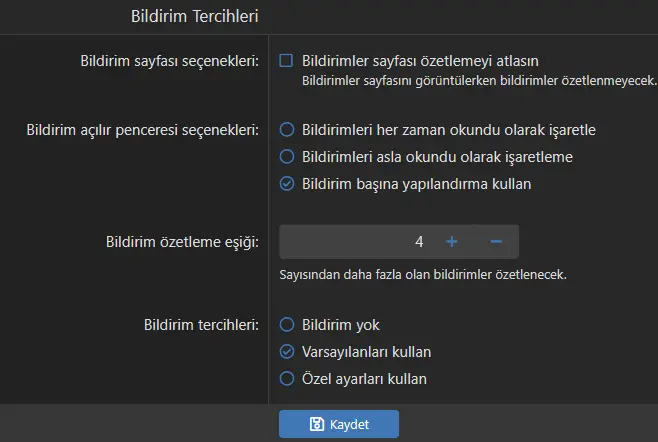Select 'Bildirimleri asla okundu olarak işaretleme'
Image resolution: width=658 pixels, height=442 pixels.
coord(287,157)
